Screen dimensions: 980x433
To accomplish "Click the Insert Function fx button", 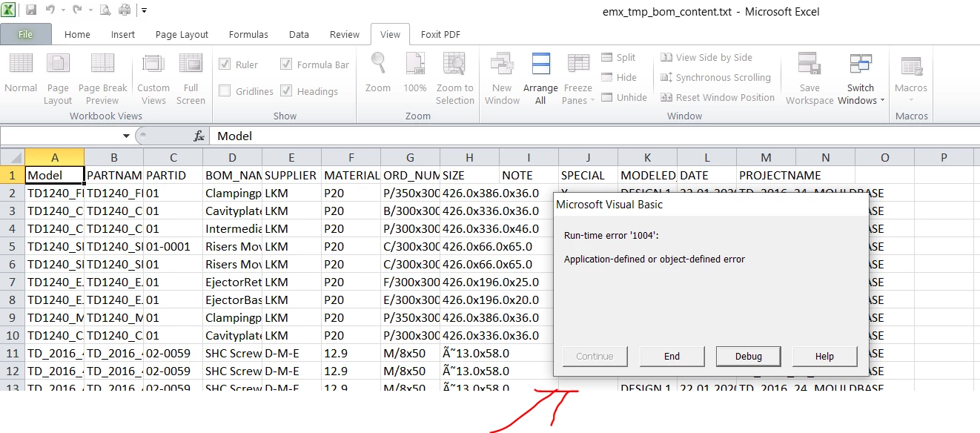I will (199, 136).
